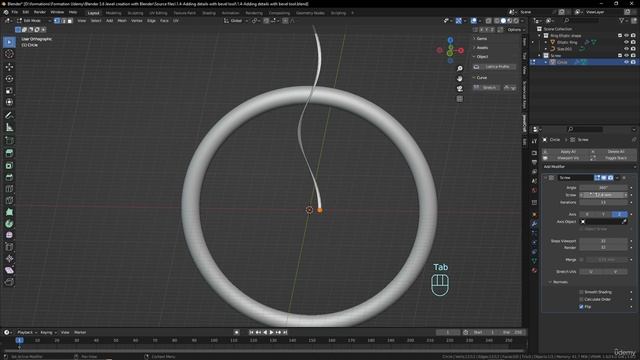
Task: Select the Cursor tool in left toolbar
Action: (9, 54)
